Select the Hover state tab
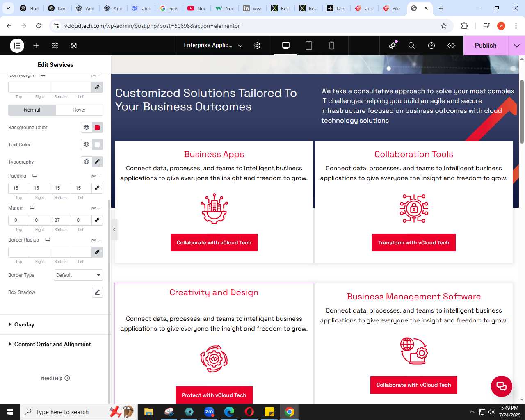The height and width of the screenshot is (420, 525). tap(79, 110)
